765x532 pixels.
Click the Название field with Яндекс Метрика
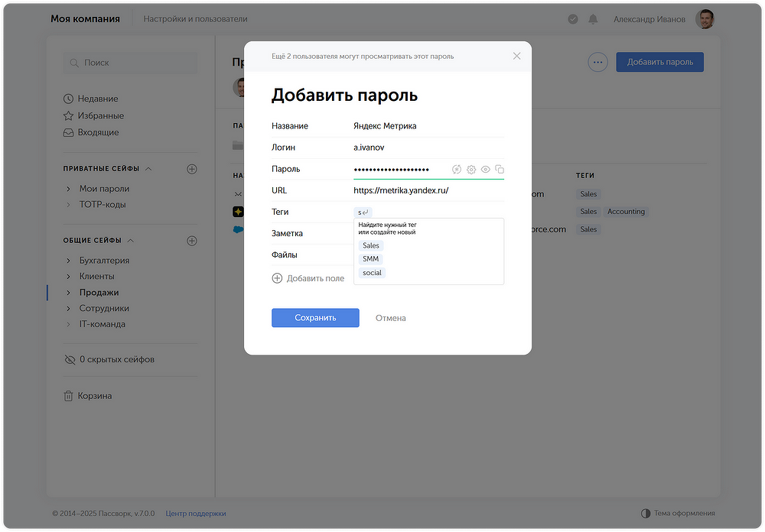pyautogui.click(x=428, y=126)
